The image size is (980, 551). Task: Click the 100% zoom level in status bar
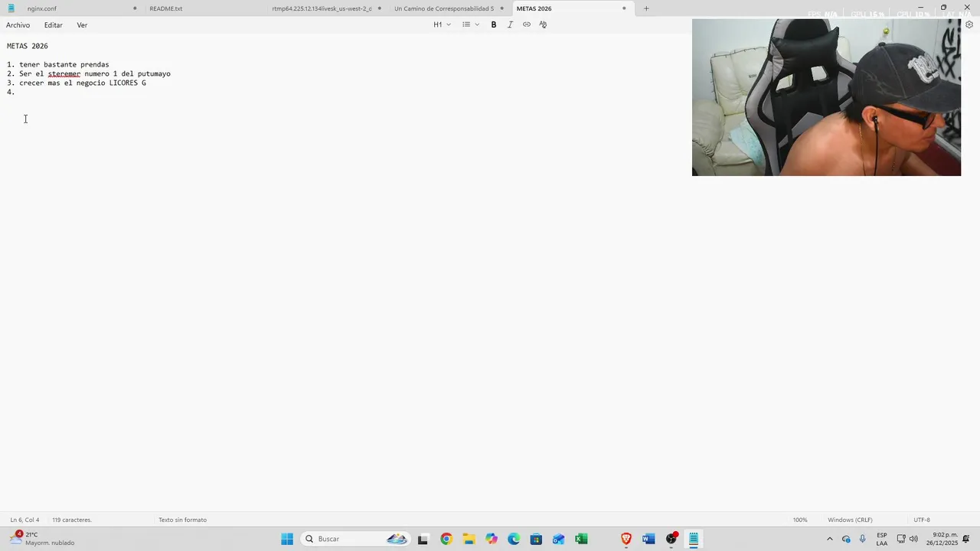tap(800, 520)
